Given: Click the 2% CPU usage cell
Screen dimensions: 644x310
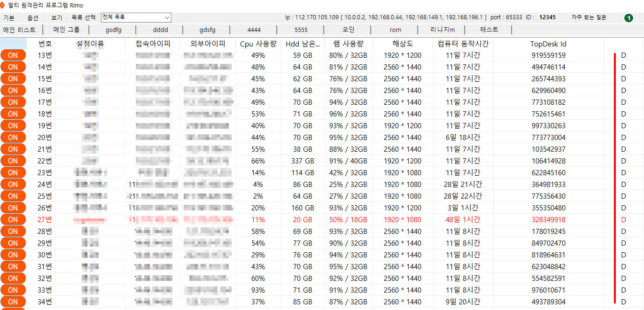Looking at the screenshot, I should click(258, 196).
